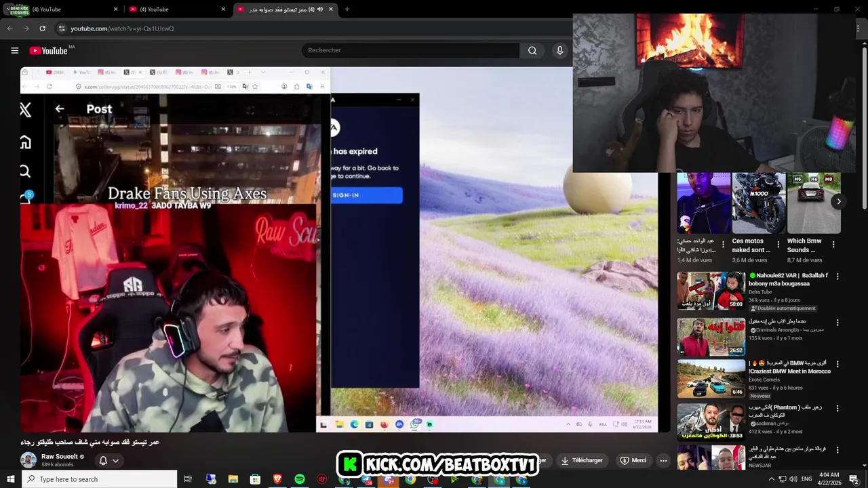Open Spotify from the taskbar
868x488 pixels.
tap(300, 479)
